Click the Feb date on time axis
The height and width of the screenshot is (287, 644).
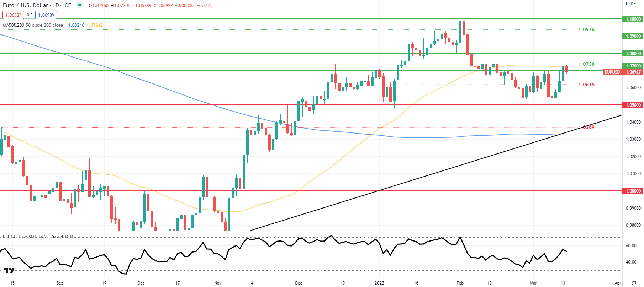(x=460, y=283)
